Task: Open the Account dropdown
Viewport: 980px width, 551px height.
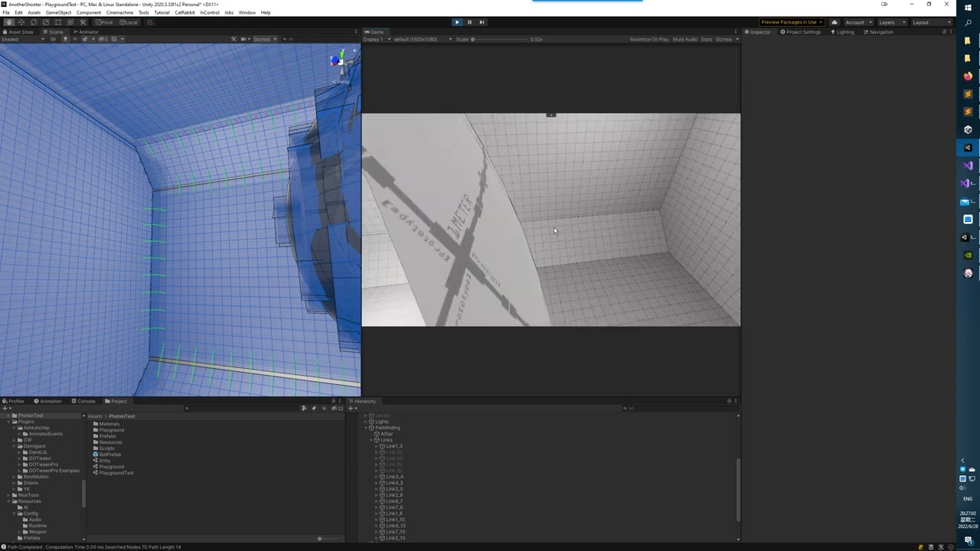Action: pyautogui.click(x=857, y=22)
